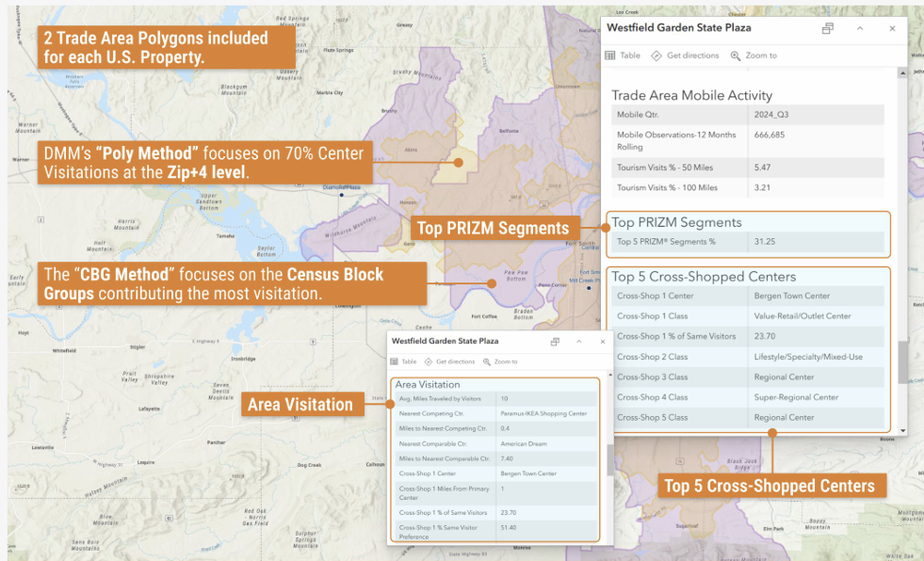This screenshot has height=561, width=924.
Task: Open the Table view in the Area Visitation popup
Action: (x=409, y=361)
